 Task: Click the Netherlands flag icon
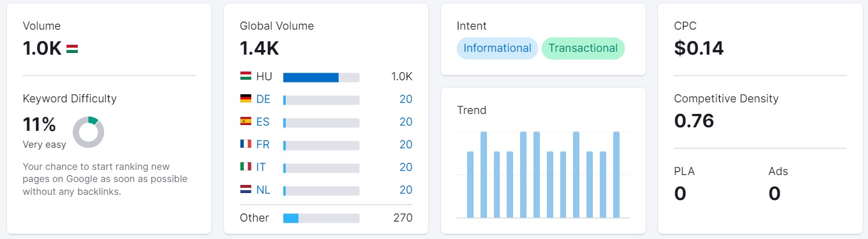(246, 190)
